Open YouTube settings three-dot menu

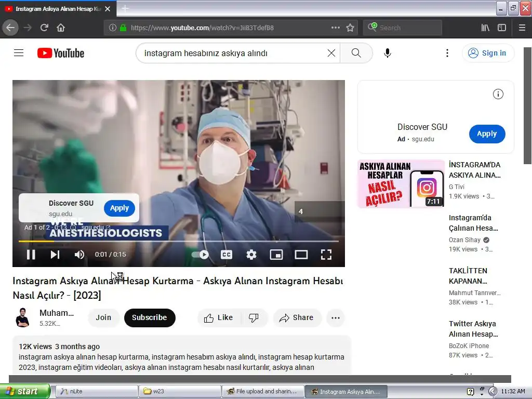[x=447, y=53]
